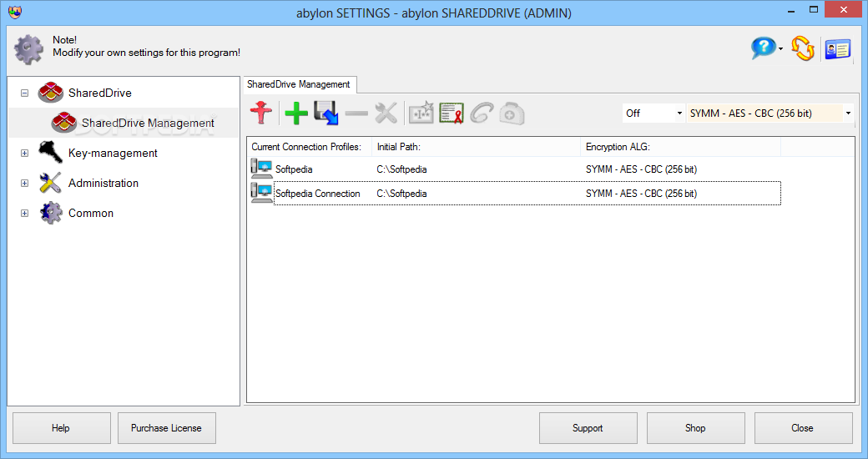Select Administration in the tree
Screen dimensions: 868x459
point(103,183)
